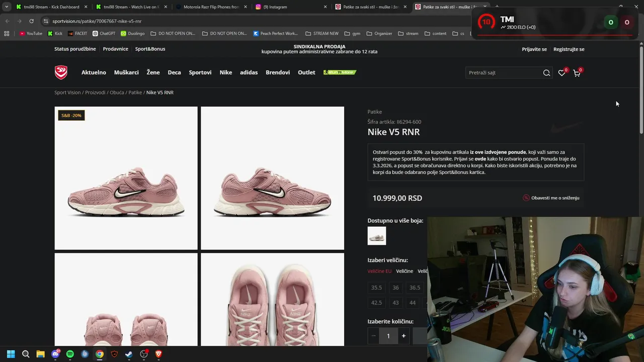
Task: Open the Nike menu item
Action: click(226, 72)
